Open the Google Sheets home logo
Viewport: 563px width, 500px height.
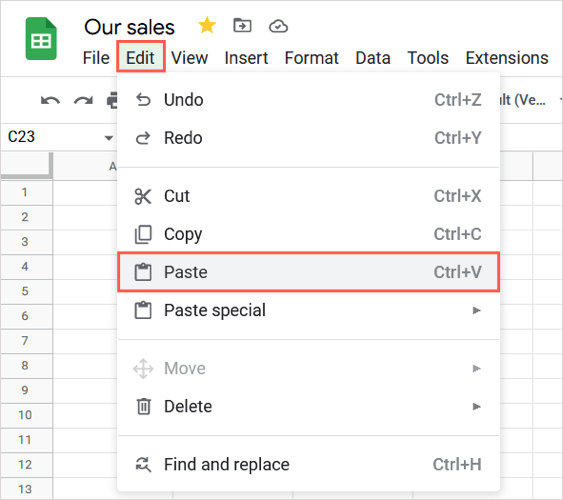tap(41, 39)
